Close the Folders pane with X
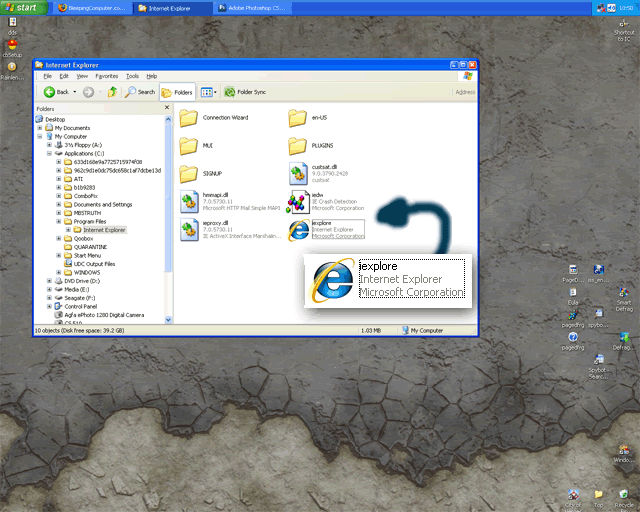Viewport: 640px width, 512px height. (x=167, y=107)
